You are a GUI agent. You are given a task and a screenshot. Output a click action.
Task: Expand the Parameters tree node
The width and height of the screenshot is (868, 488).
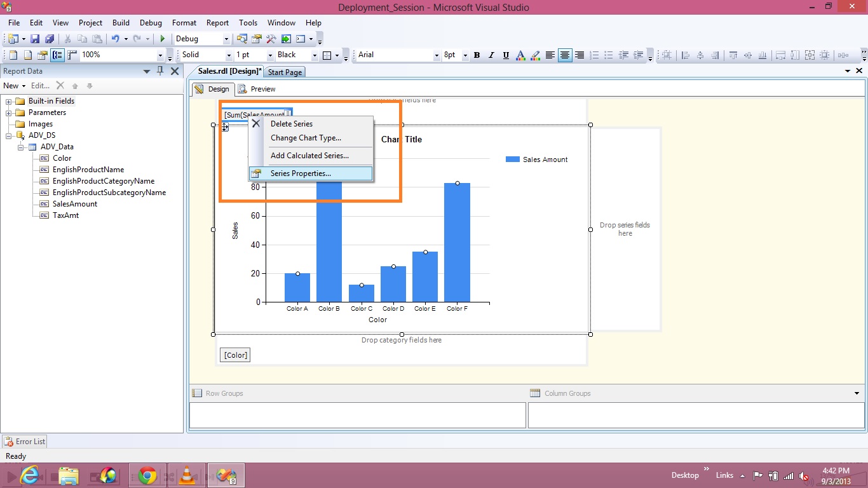pos(10,112)
